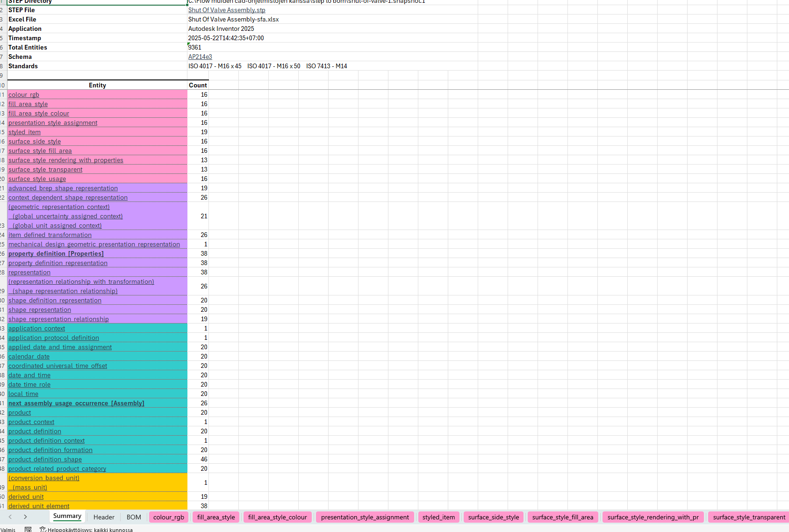789x532 pixels.
Task: Follow the property_definition_representation link
Action: [58, 263]
